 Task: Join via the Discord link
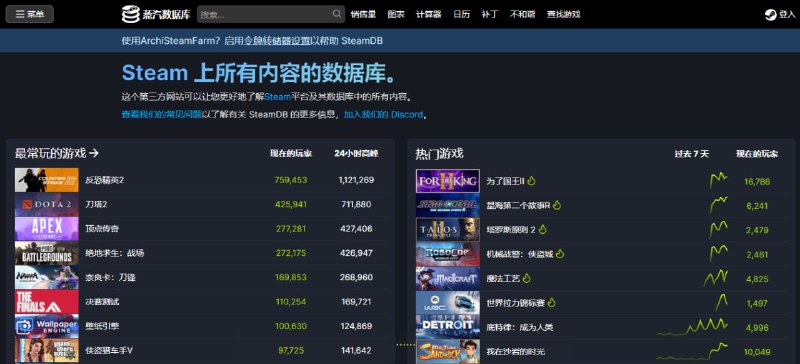383,115
